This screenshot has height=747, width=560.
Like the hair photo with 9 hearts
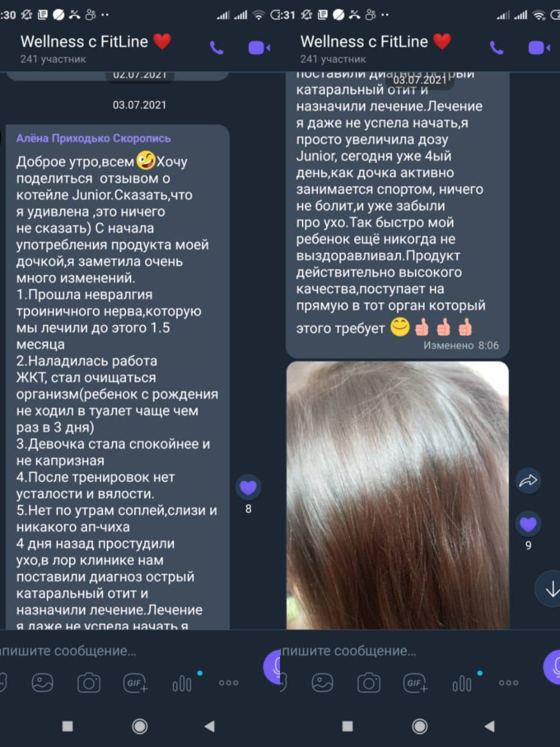pos(528,523)
